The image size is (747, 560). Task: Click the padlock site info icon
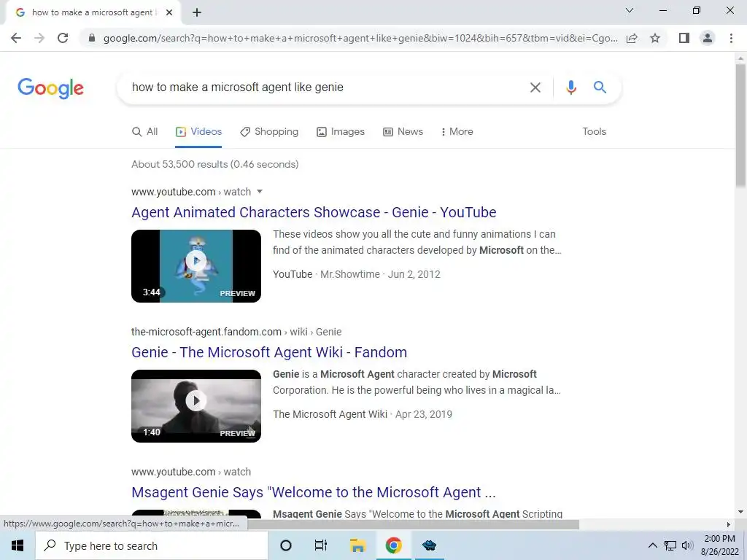pyautogui.click(x=92, y=38)
